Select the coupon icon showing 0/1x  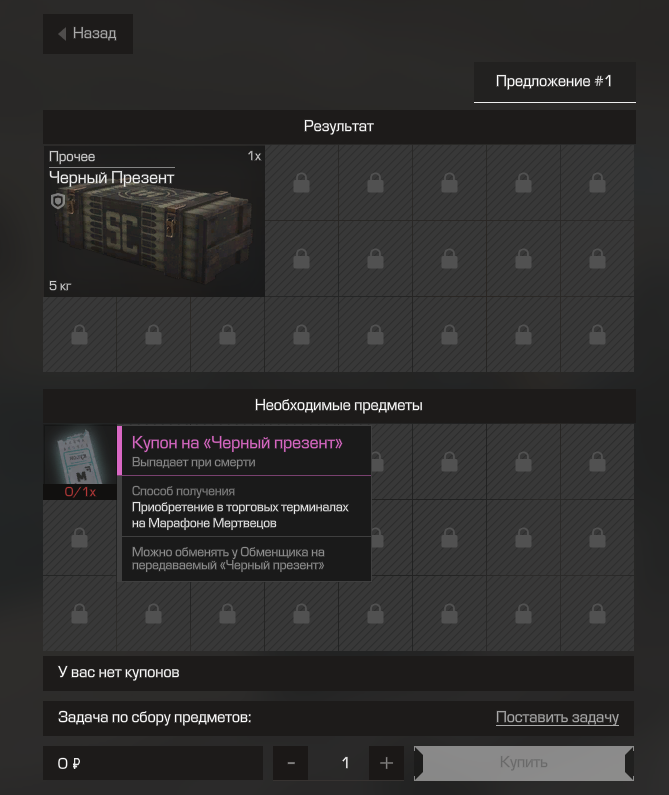pos(80,462)
